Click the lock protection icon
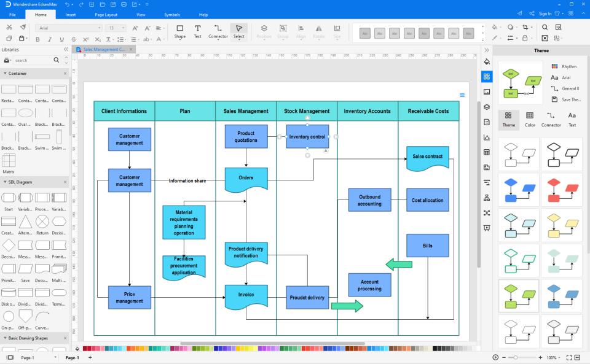 [525, 39]
